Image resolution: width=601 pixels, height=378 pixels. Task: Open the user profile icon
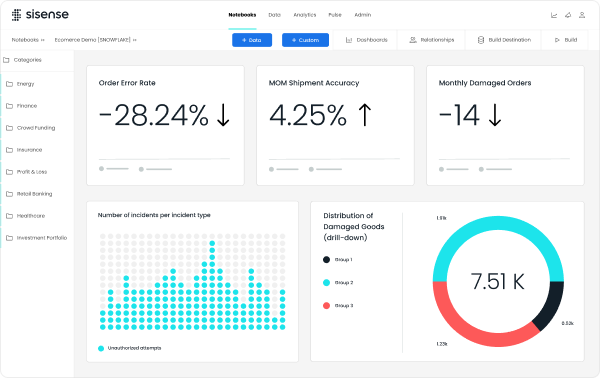point(582,15)
